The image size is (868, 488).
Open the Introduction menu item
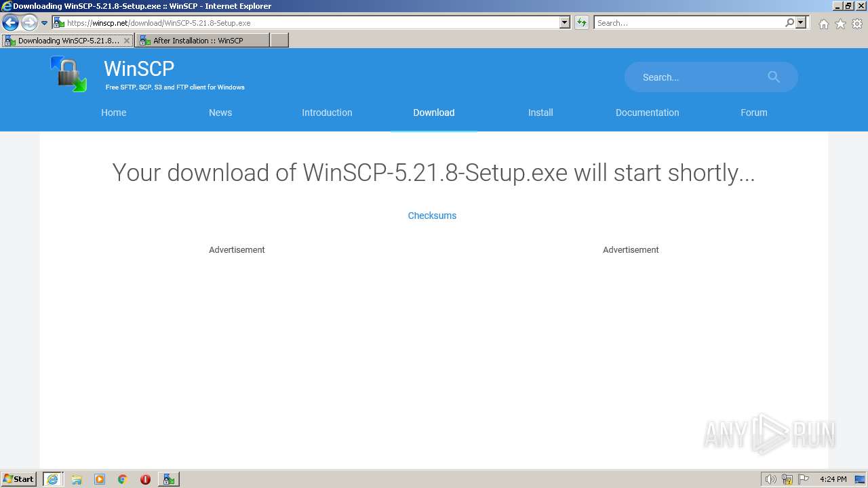327,113
